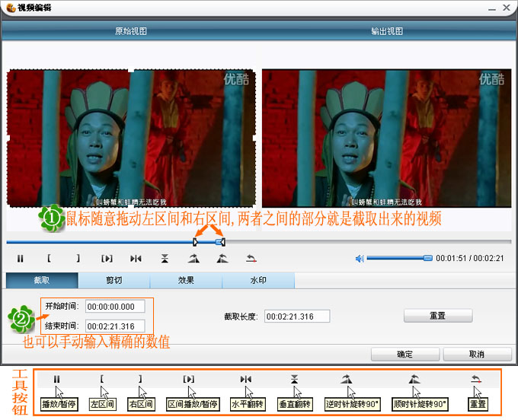Switch to the 截取 tab

(42, 281)
